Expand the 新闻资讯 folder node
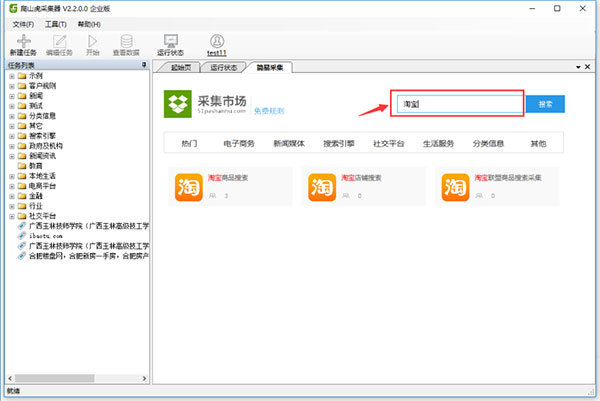This screenshot has height=401, width=600. [12, 156]
